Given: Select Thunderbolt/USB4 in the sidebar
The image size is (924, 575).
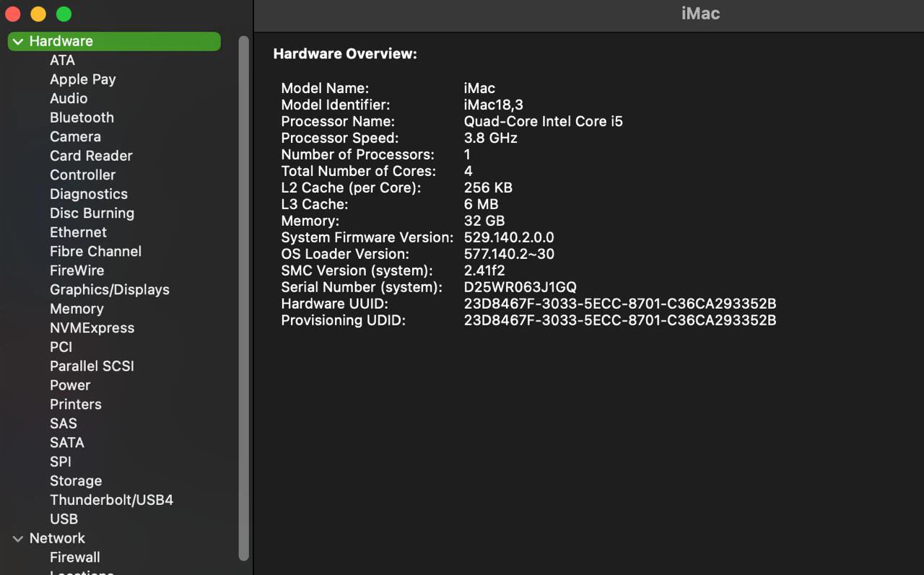Looking at the screenshot, I should point(111,500).
